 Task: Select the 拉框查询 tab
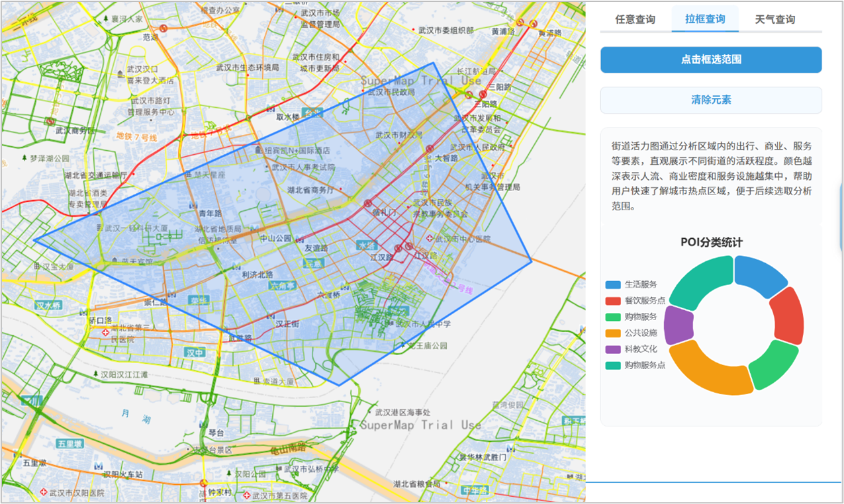pyautogui.click(x=705, y=19)
